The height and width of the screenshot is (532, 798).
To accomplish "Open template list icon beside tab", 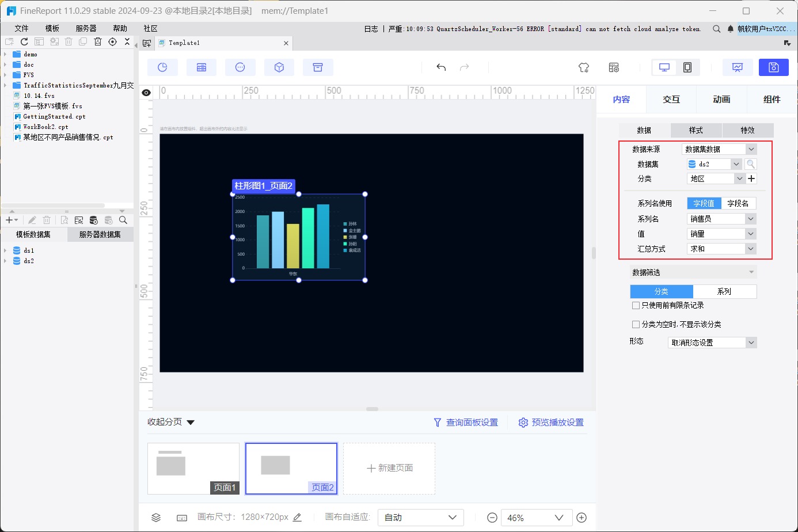I will (147, 43).
